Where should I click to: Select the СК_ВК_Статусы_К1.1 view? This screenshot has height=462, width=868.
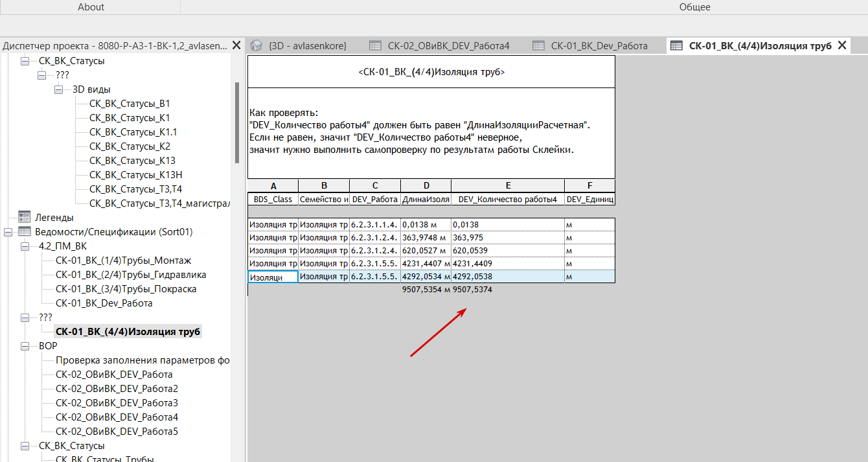133,132
